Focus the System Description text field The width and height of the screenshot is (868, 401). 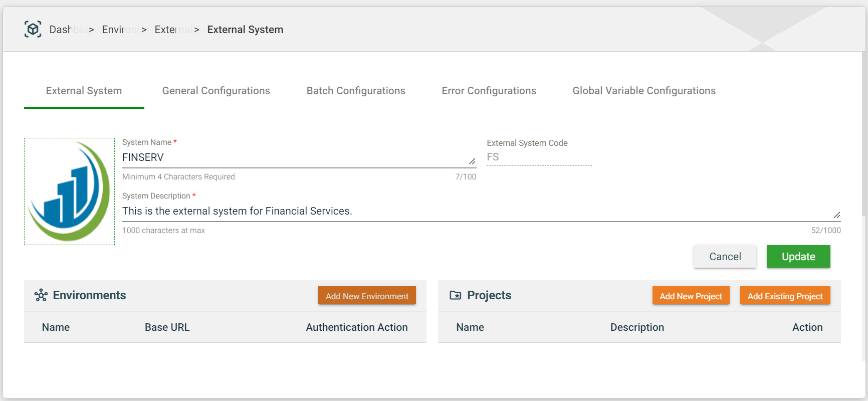click(x=476, y=211)
